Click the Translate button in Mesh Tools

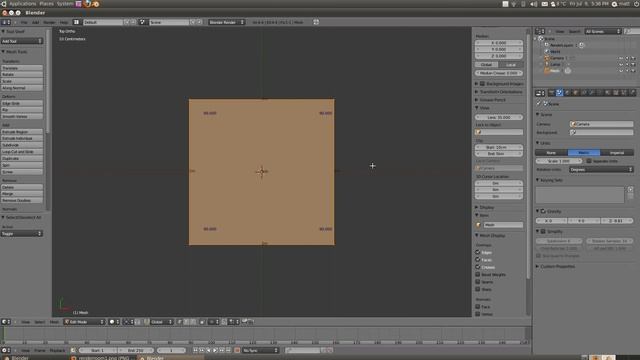22,68
